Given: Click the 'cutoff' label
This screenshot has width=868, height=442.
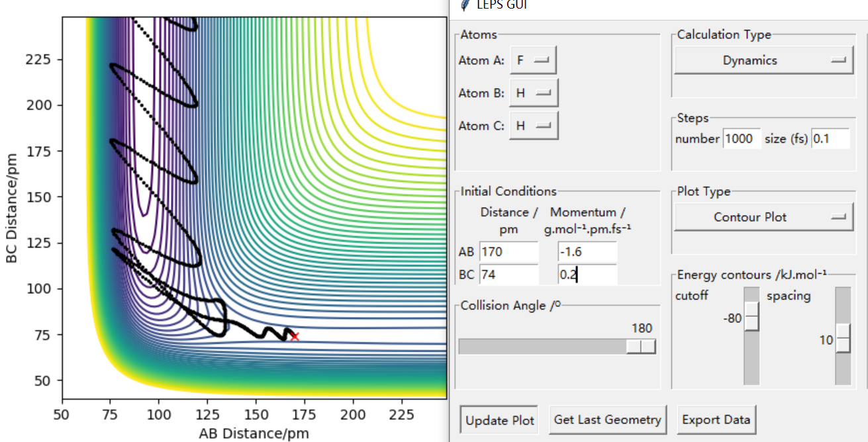Looking at the screenshot, I should pyautogui.click(x=692, y=296).
